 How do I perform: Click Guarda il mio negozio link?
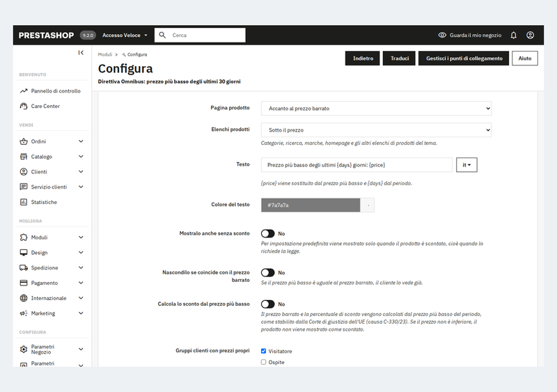(476, 36)
